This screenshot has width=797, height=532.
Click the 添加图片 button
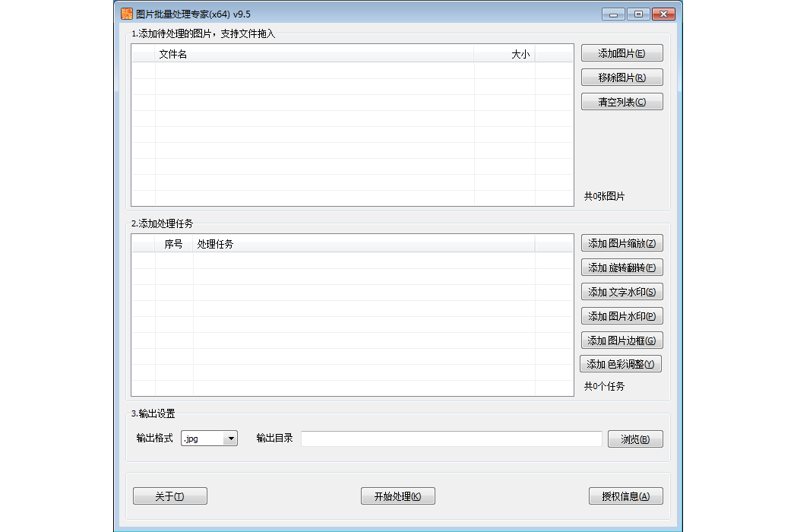621,53
